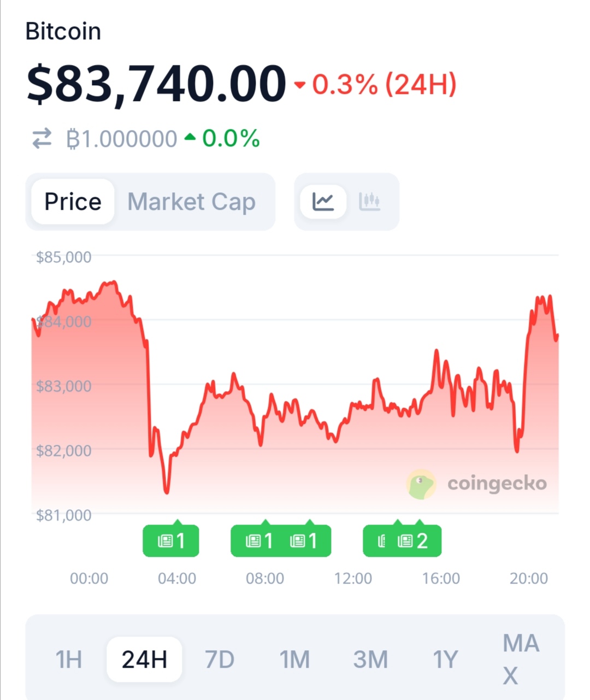This screenshot has height=700, width=590.
Task: Select the Market Cap tab
Action: click(x=191, y=202)
